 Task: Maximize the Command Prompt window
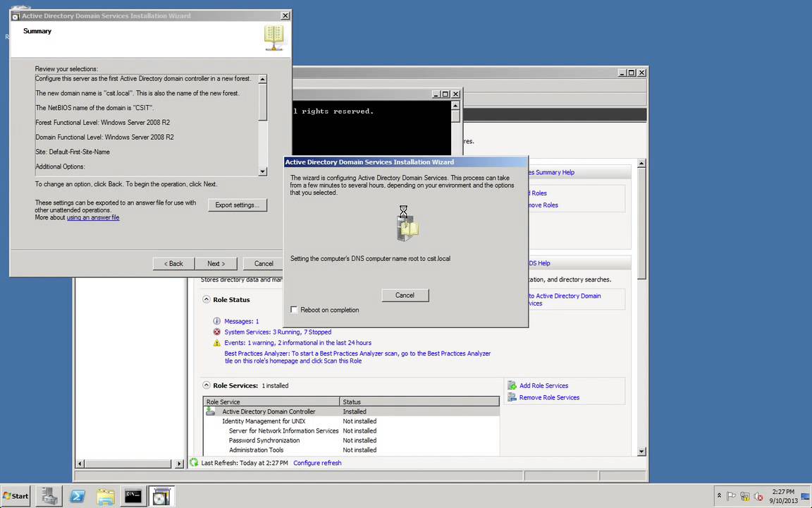pyautogui.click(x=445, y=94)
